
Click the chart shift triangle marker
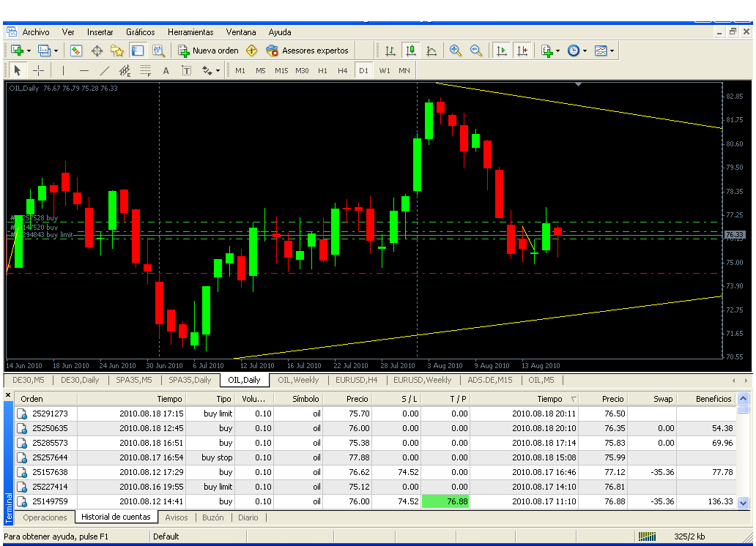[579, 84]
